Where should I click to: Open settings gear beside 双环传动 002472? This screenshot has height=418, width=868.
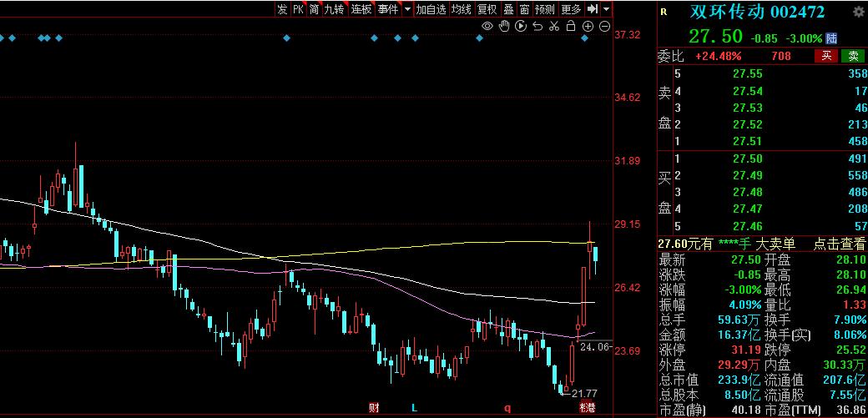(859, 11)
